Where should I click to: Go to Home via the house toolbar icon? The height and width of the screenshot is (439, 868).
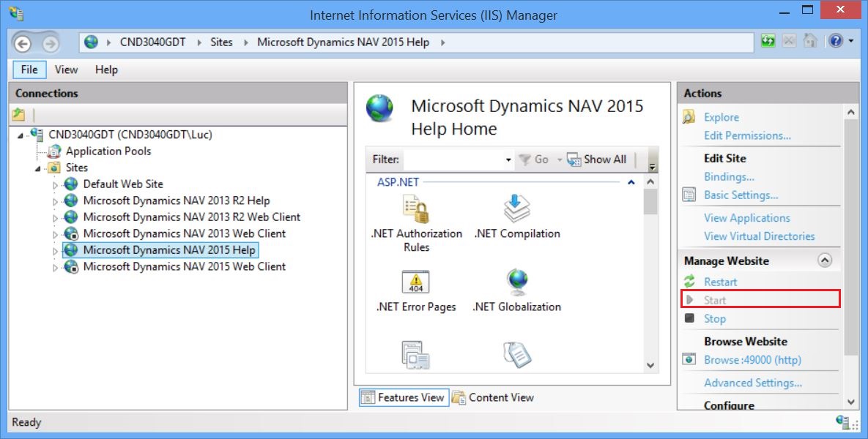click(810, 42)
